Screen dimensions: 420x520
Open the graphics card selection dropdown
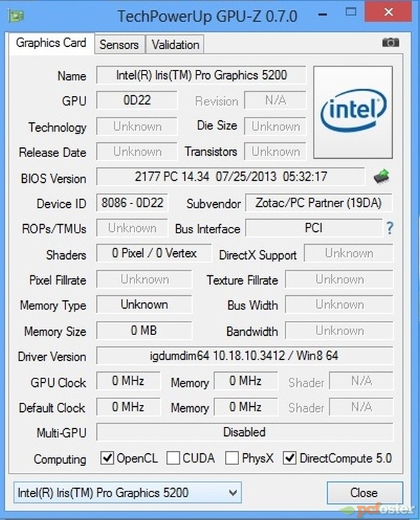pos(127,492)
